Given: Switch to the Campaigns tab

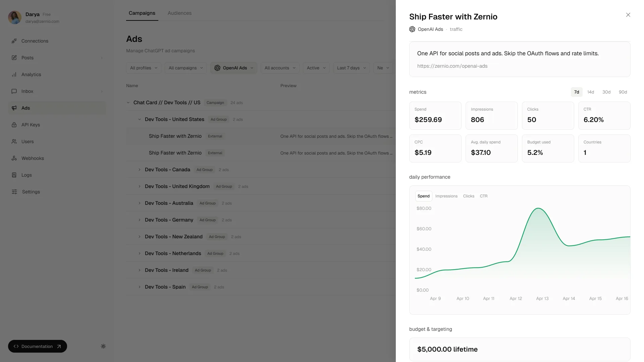Looking at the screenshot, I should click(x=142, y=13).
